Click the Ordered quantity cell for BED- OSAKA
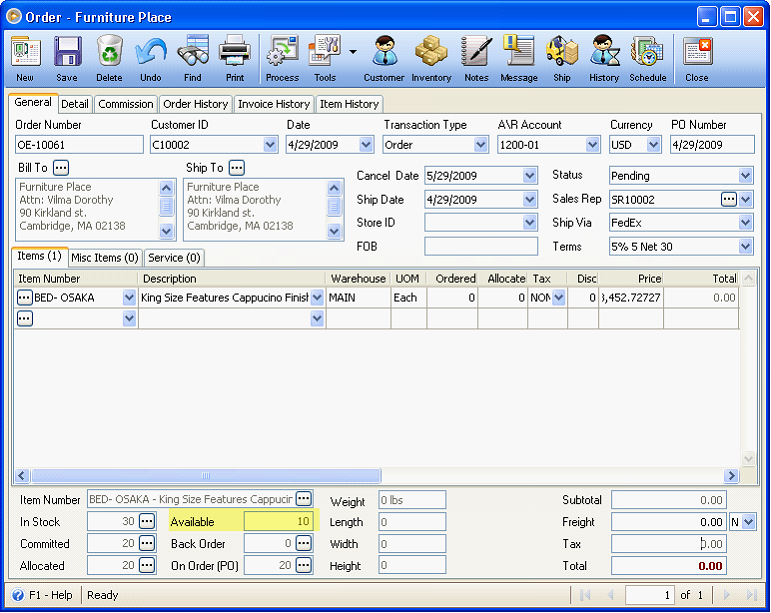 point(451,297)
